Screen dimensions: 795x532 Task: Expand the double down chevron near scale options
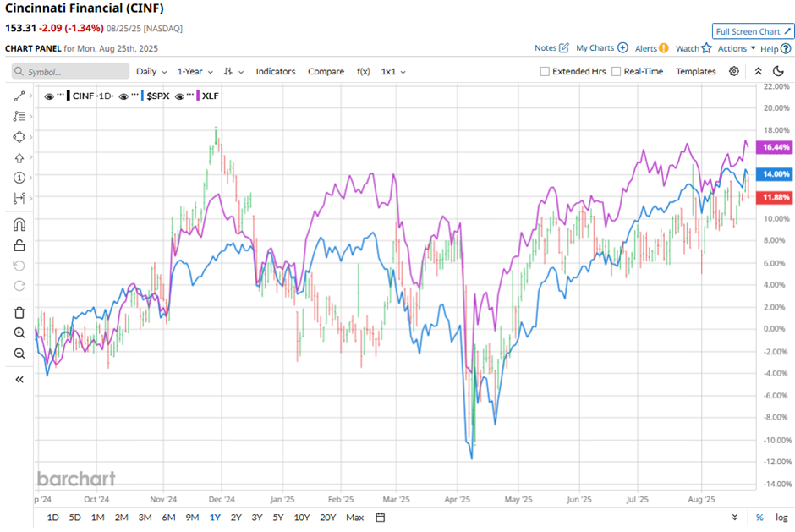click(735, 518)
